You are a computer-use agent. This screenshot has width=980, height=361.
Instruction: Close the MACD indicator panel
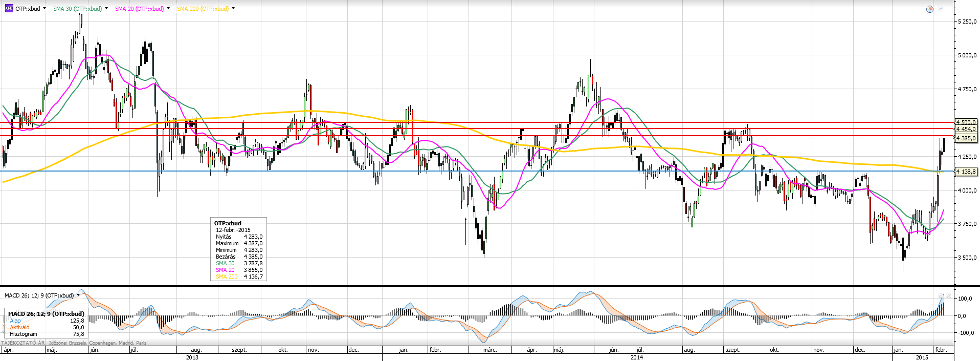click(x=948, y=295)
